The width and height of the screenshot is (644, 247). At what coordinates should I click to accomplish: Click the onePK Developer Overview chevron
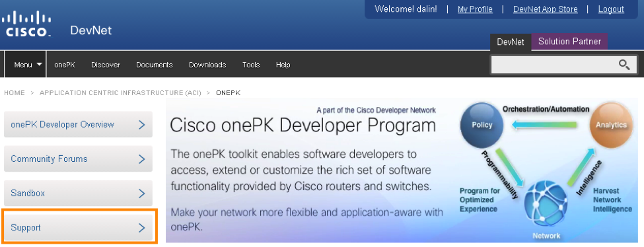click(142, 125)
